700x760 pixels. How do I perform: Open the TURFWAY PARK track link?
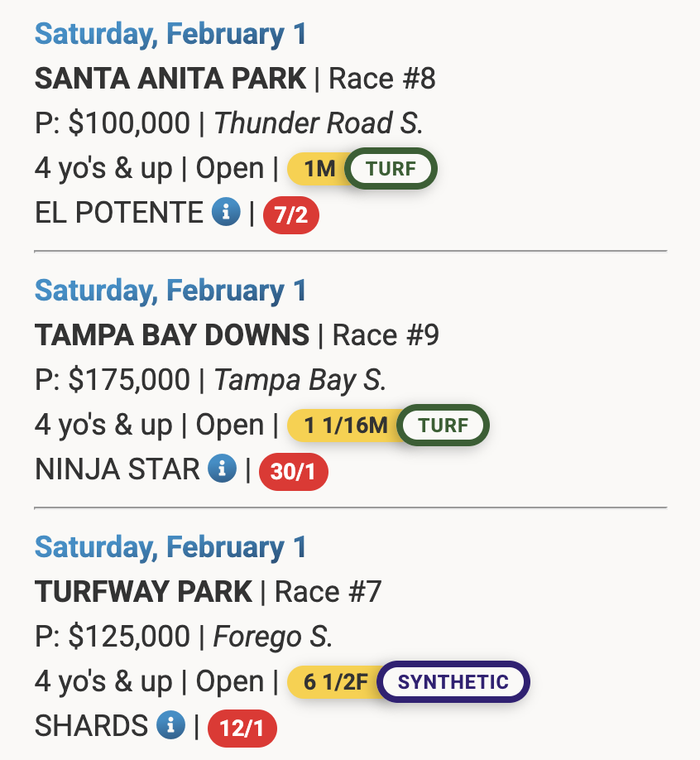point(143,592)
